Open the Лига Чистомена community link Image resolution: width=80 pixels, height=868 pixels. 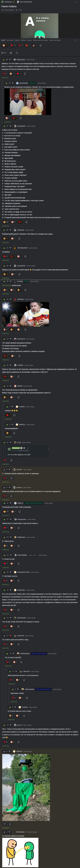click(x=26, y=2)
